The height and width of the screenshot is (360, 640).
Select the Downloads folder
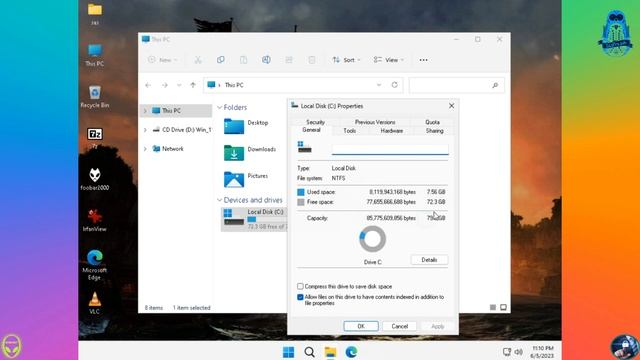tap(250, 152)
